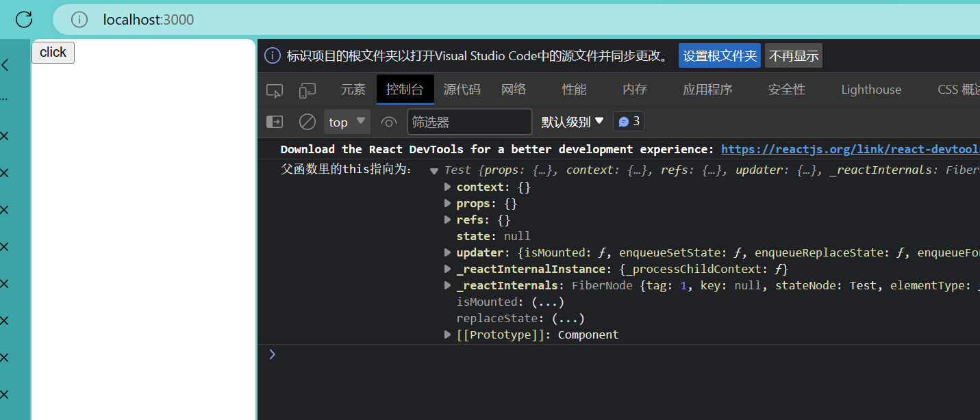This screenshot has height=420, width=980.
Task: Click the site info icon in address bar
Action: pos(79,20)
